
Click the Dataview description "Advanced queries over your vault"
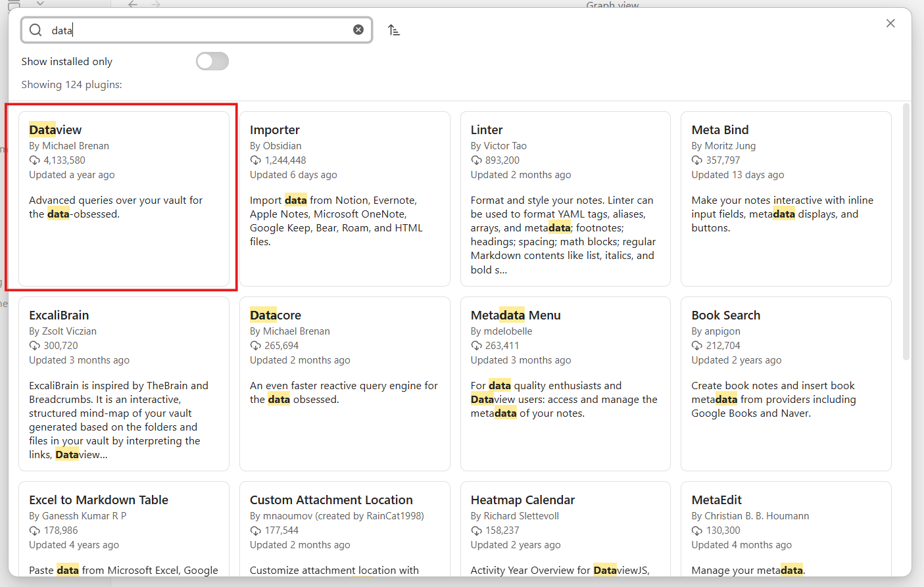[x=116, y=207]
